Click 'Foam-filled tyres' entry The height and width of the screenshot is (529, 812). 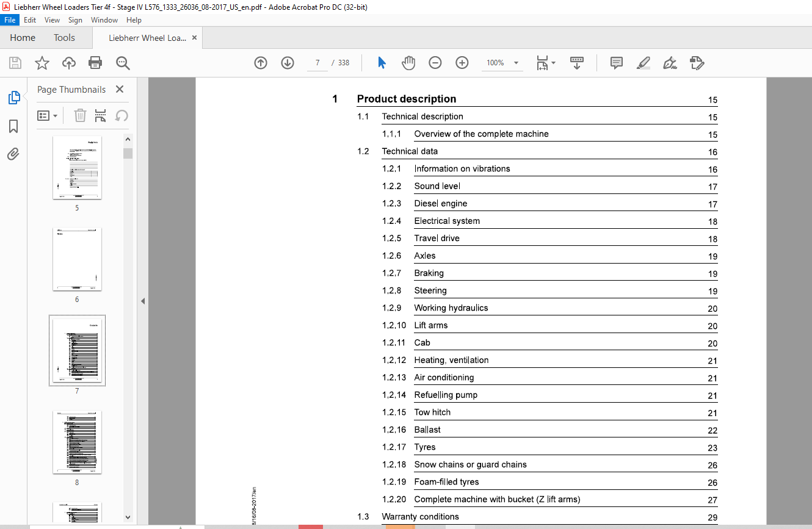(446, 482)
